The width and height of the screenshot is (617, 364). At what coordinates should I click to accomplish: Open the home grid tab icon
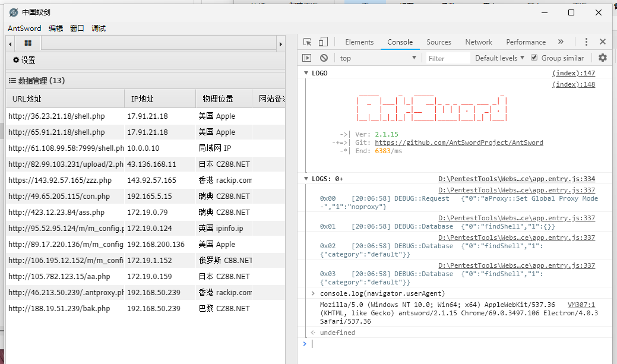[28, 43]
